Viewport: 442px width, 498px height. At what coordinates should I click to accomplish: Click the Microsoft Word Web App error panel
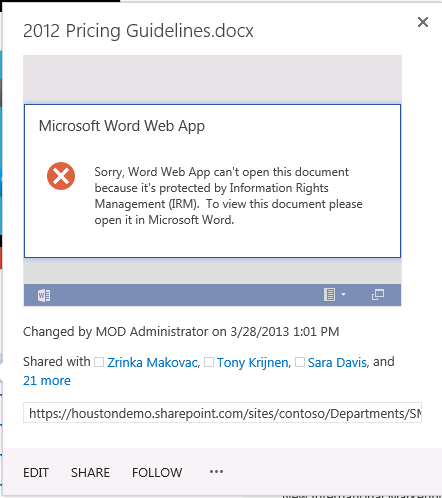click(x=212, y=181)
